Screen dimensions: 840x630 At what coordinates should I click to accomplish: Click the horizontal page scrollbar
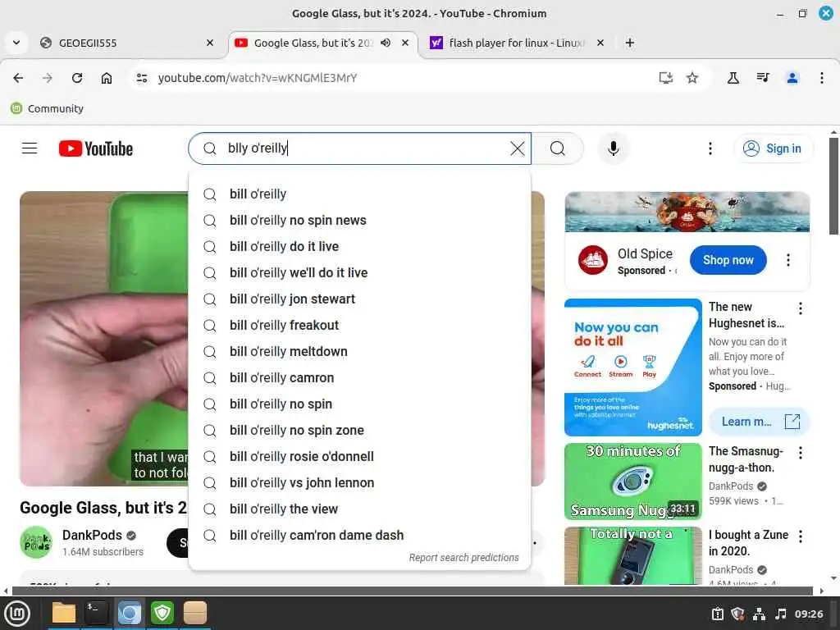412,591
